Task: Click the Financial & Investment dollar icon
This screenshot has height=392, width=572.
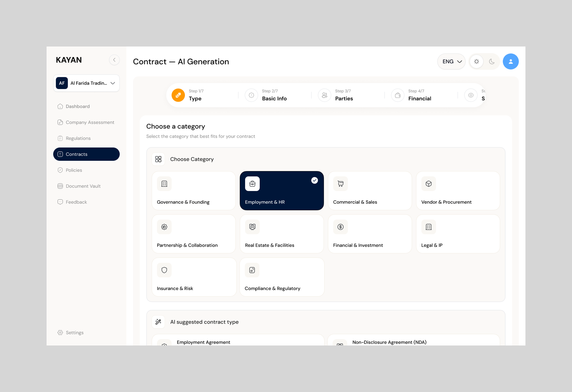Action: [x=341, y=227]
